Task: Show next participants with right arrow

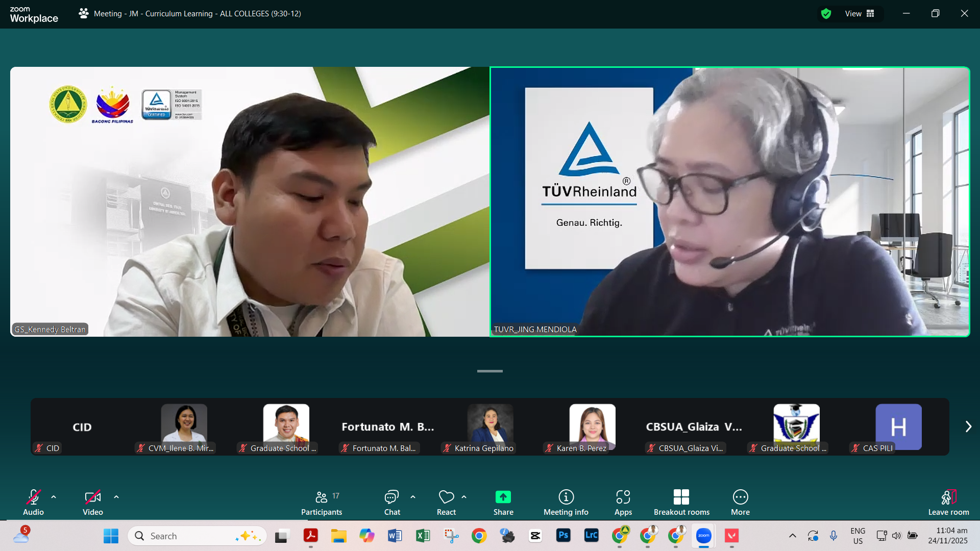Action: click(968, 427)
